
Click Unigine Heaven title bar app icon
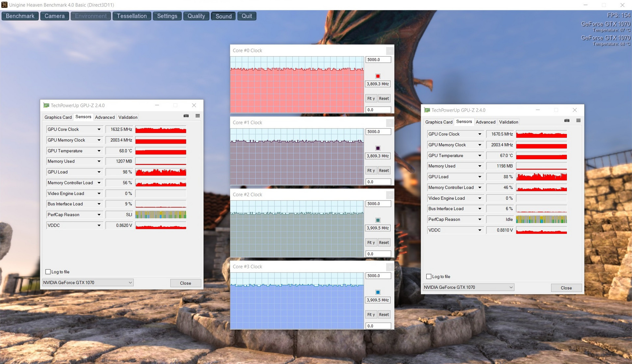pos(4,5)
